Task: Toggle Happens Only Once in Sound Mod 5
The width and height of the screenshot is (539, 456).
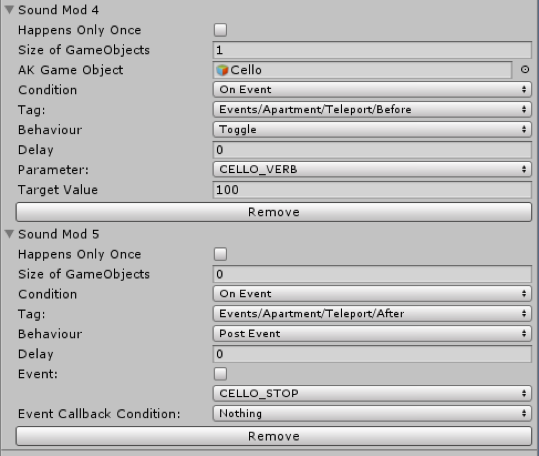Action: [x=220, y=254]
